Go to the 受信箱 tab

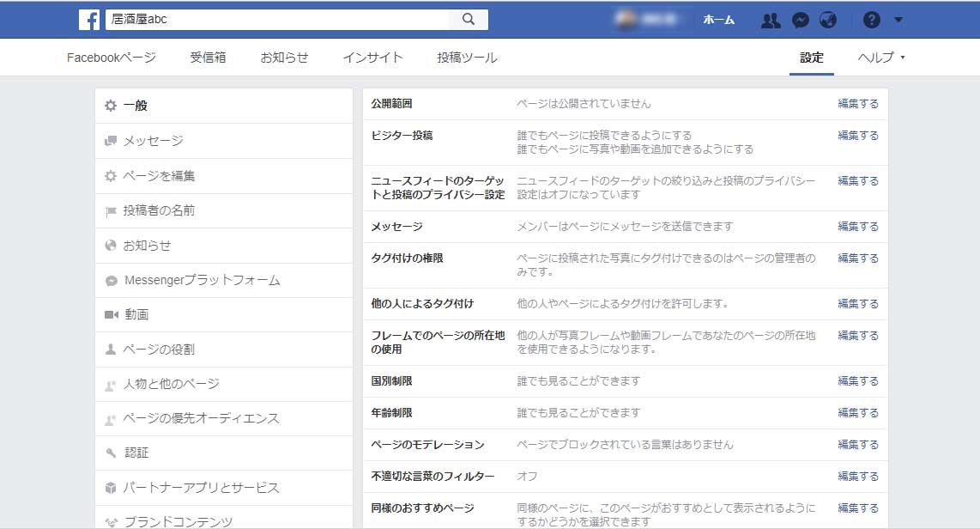pyautogui.click(x=209, y=58)
